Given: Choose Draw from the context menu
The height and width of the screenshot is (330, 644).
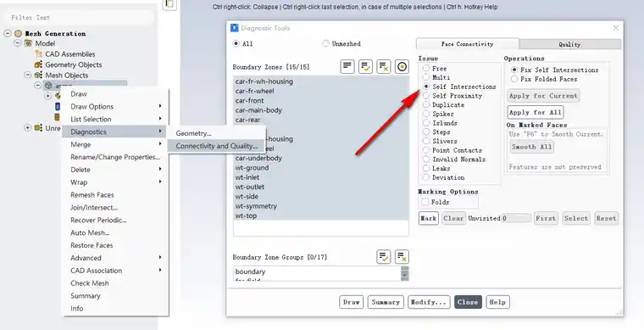Looking at the screenshot, I should pos(79,93).
